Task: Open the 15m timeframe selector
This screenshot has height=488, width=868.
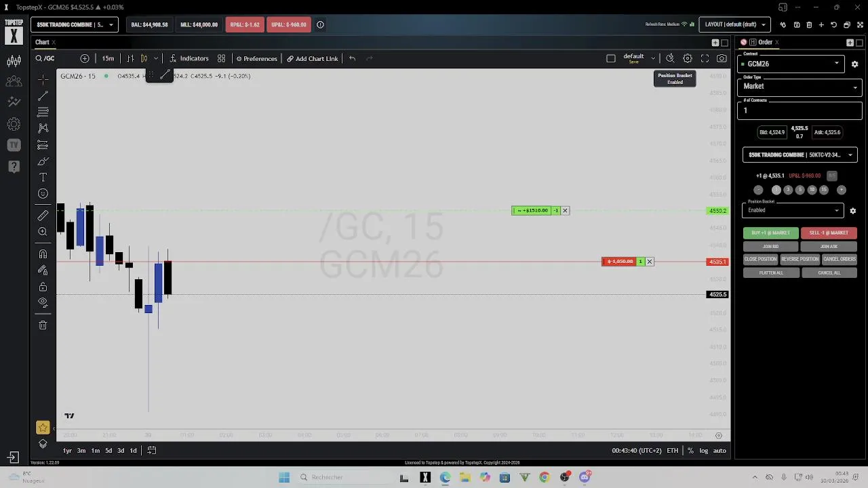Action: [108, 58]
